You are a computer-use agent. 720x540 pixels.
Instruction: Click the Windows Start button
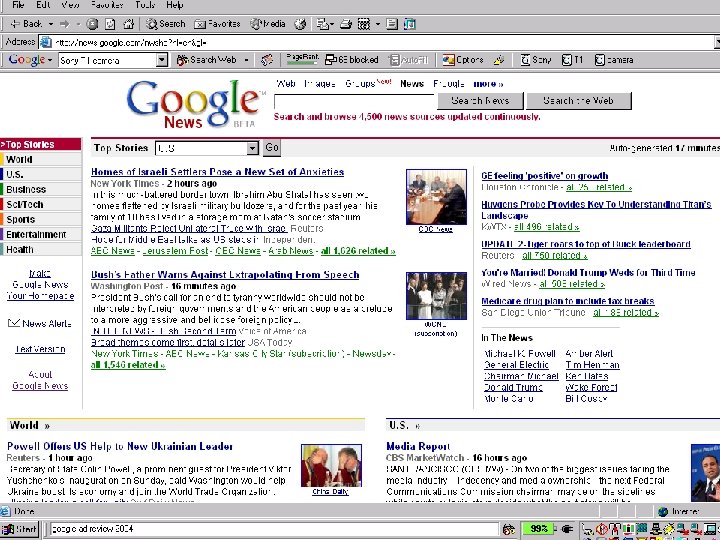point(20,529)
